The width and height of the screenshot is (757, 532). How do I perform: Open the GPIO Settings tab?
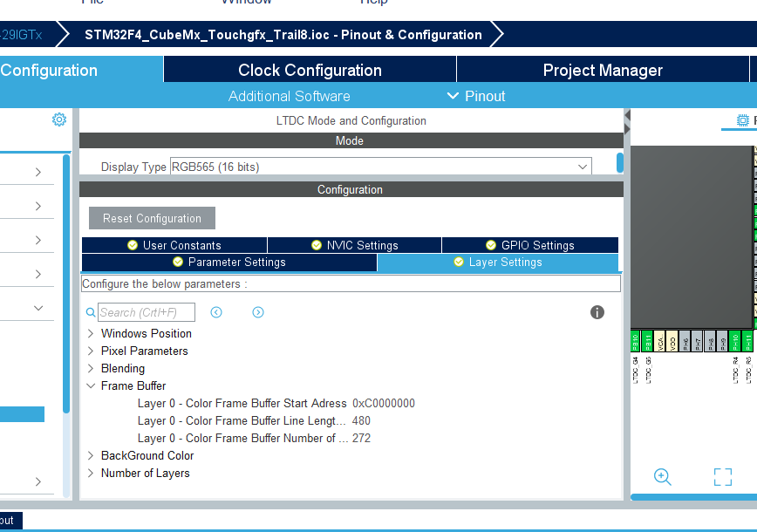[x=530, y=245]
